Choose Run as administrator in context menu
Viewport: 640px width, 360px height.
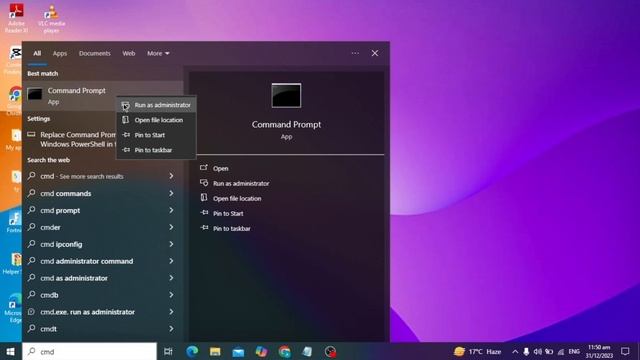click(156, 105)
